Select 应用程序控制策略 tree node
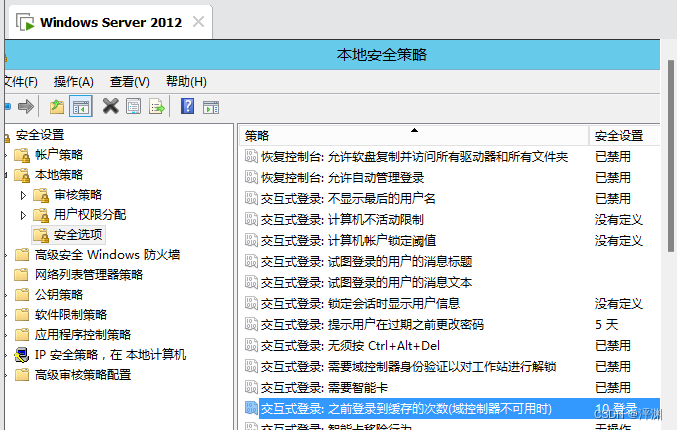This screenshot has height=430, width=677. (83, 335)
